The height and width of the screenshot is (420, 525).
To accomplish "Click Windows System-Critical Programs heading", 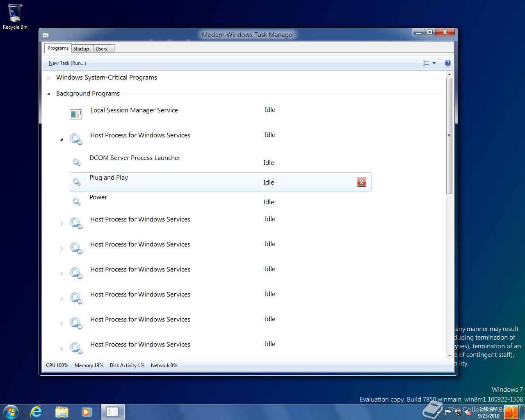I will pyautogui.click(x=107, y=78).
